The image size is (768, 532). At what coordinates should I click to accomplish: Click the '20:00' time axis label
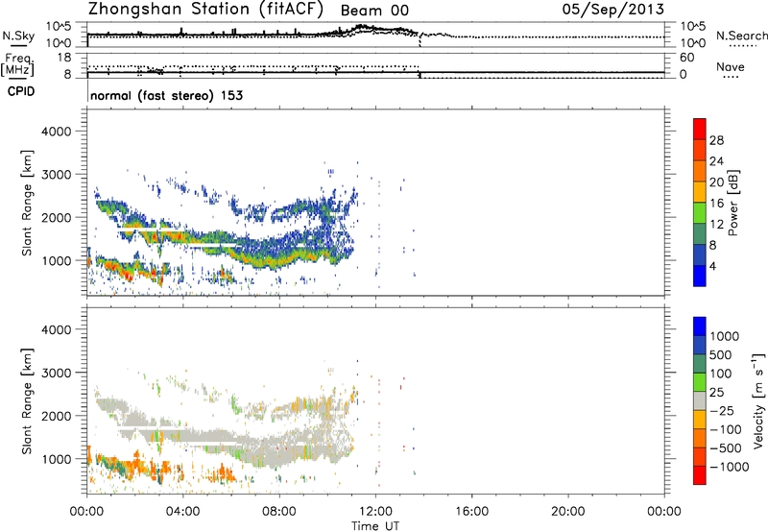click(567, 512)
